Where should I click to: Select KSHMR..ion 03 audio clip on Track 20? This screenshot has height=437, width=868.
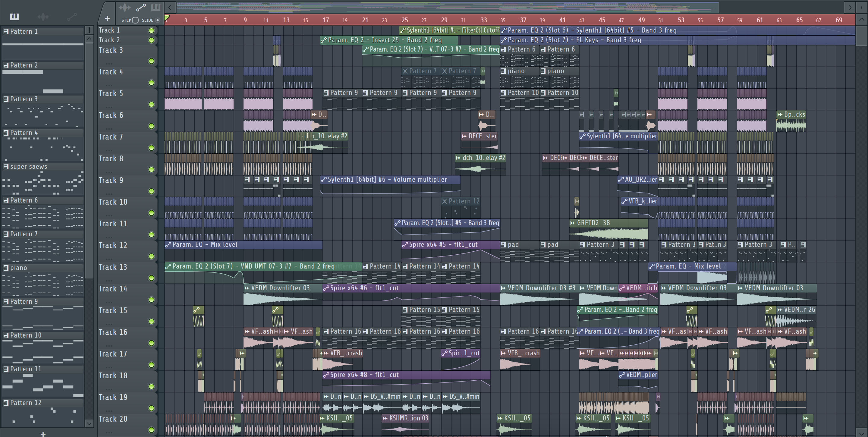click(x=405, y=425)
